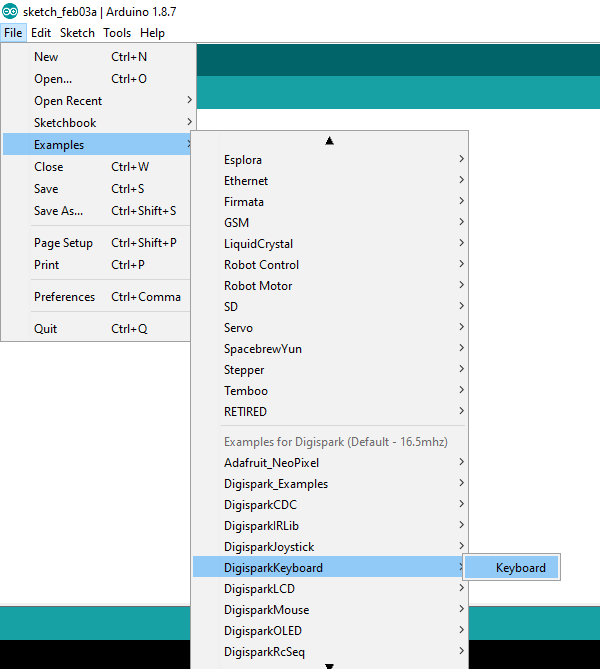The height and width of the screenshot is (669, 600).
Task: Choose Quit in the File menu
Action: [x=96, y=329]
